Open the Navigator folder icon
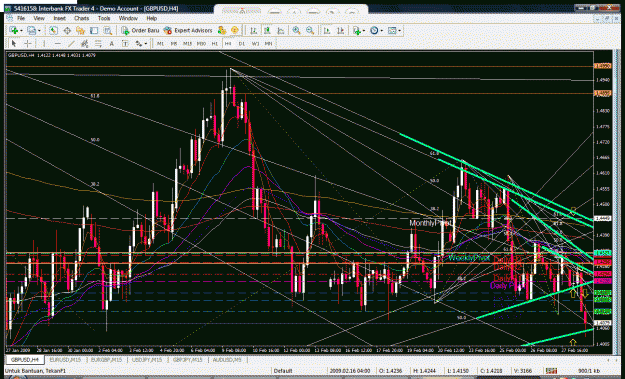Image resolution: width=625 pixels, height=379 pixels. (81, 30)
